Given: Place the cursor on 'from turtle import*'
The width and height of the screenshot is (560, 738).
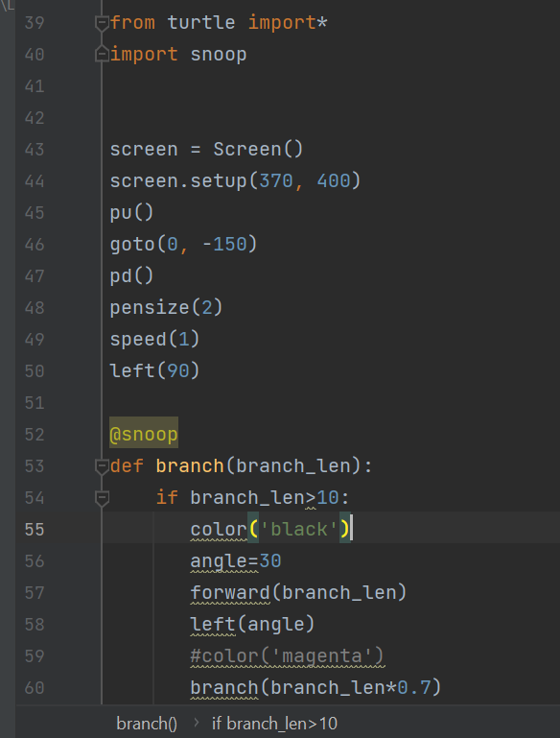Looking at the screenshot, I should [x=219, y=23].
